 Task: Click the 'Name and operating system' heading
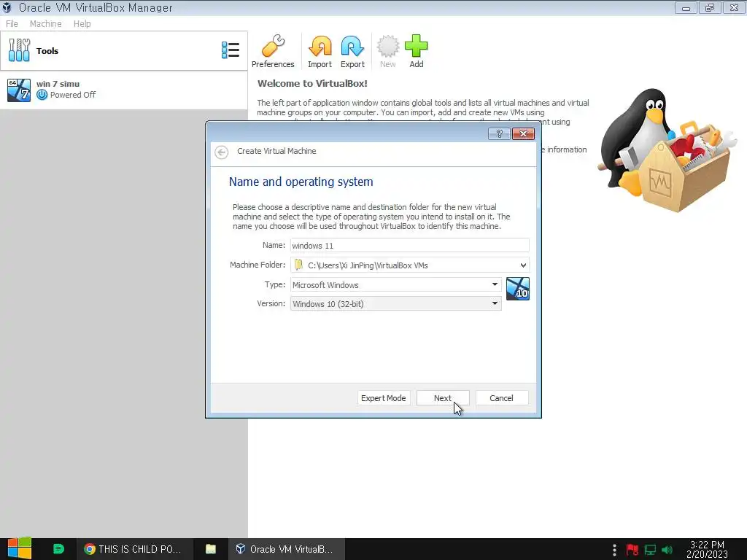click(x=301, y=182)
